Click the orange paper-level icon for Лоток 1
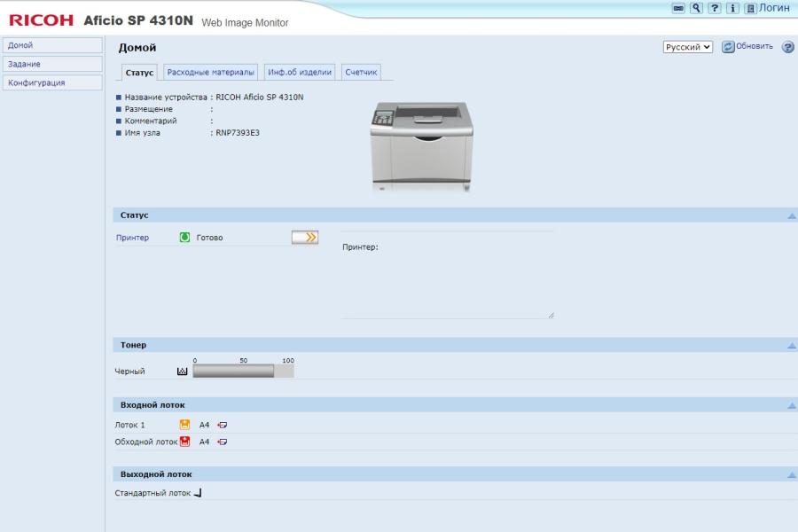Screen dimensions: 798x532 tap(184, 425)
